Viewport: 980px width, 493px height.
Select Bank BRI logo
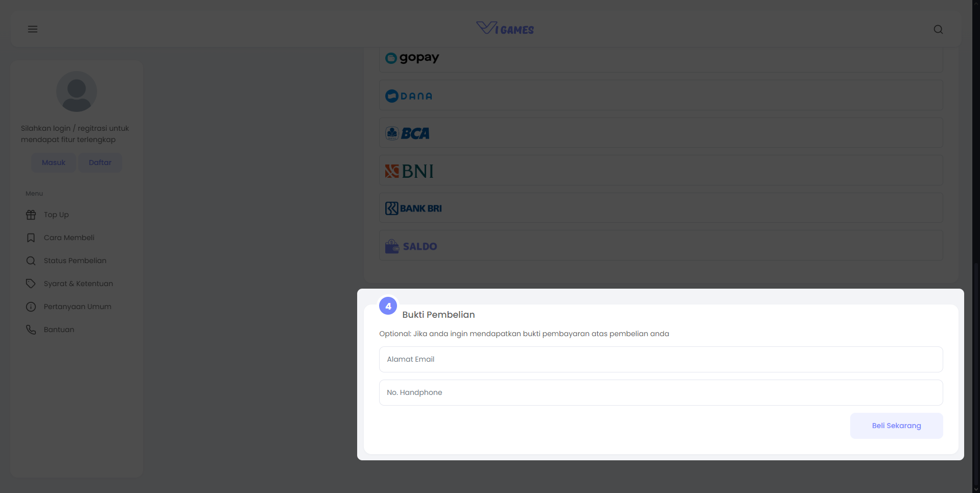coord(413,208)
